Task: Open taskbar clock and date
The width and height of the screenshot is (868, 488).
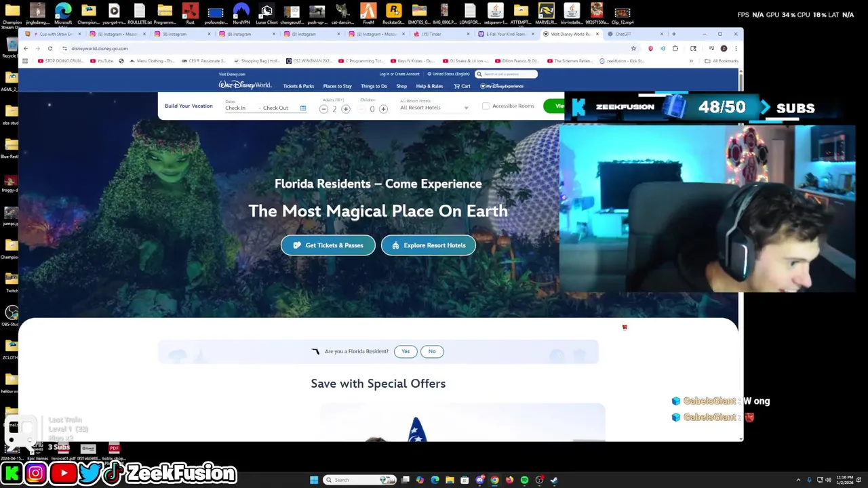Action: click(x=846, y=480)
